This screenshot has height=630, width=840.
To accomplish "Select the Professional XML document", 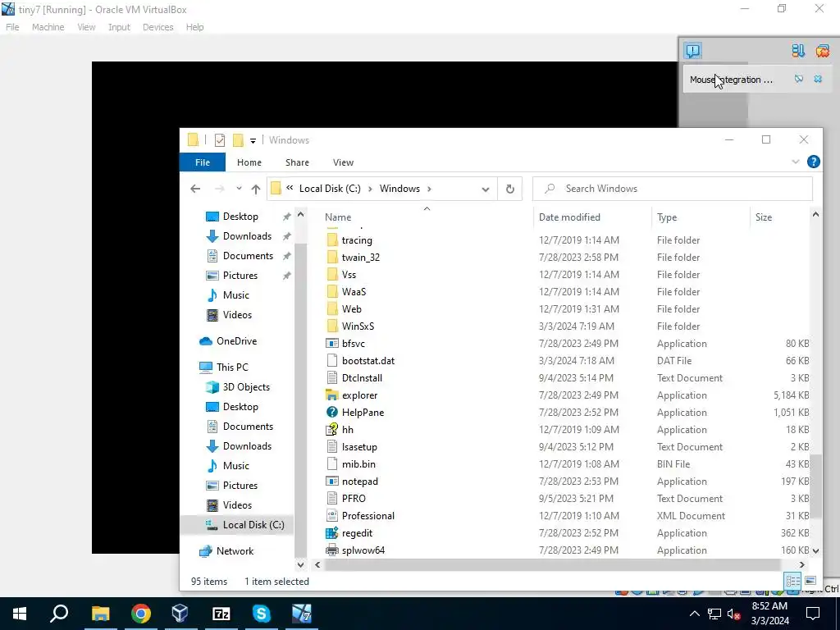I will (368, 516).
